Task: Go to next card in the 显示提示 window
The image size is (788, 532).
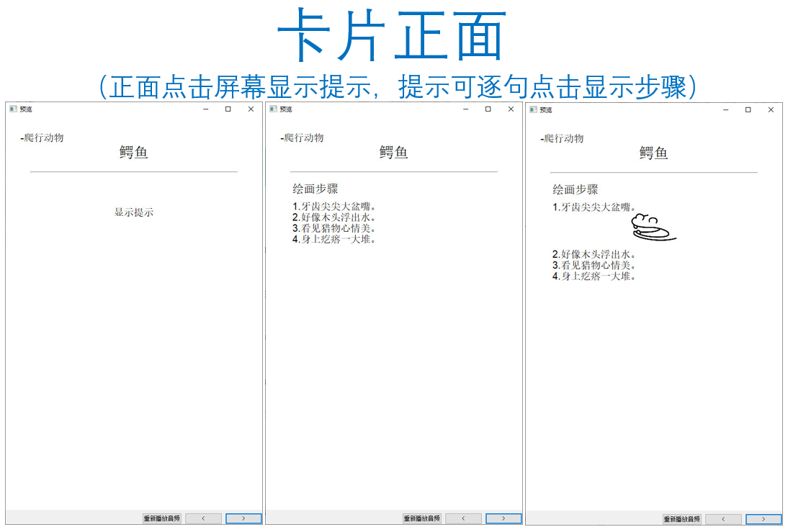Action: tap(243, 518)
